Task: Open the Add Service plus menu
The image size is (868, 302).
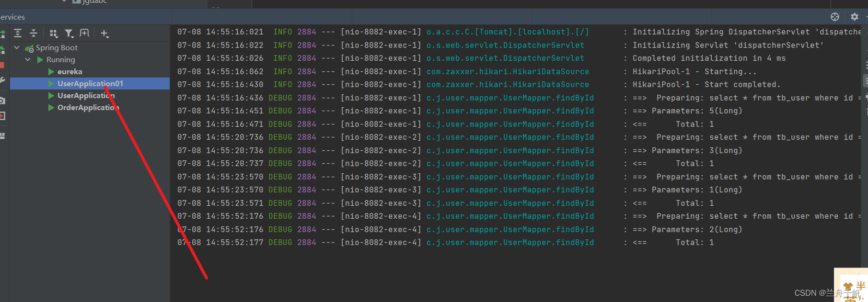Action: tap(104, 34)
